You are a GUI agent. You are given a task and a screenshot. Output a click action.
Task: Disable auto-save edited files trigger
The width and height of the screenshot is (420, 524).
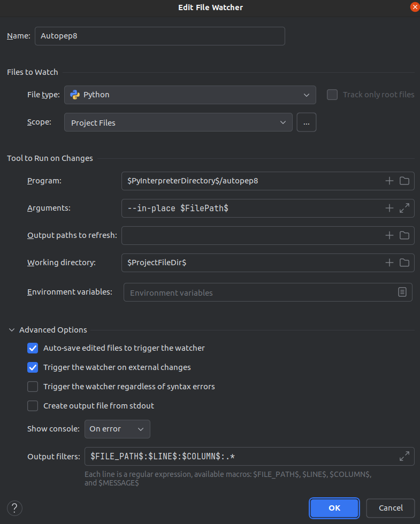[32, 348]
